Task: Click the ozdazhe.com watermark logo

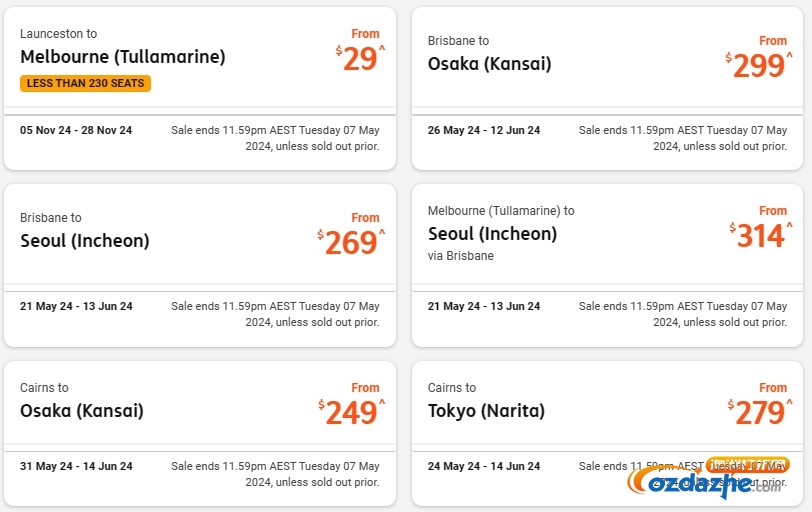Action: click(708, 478)
